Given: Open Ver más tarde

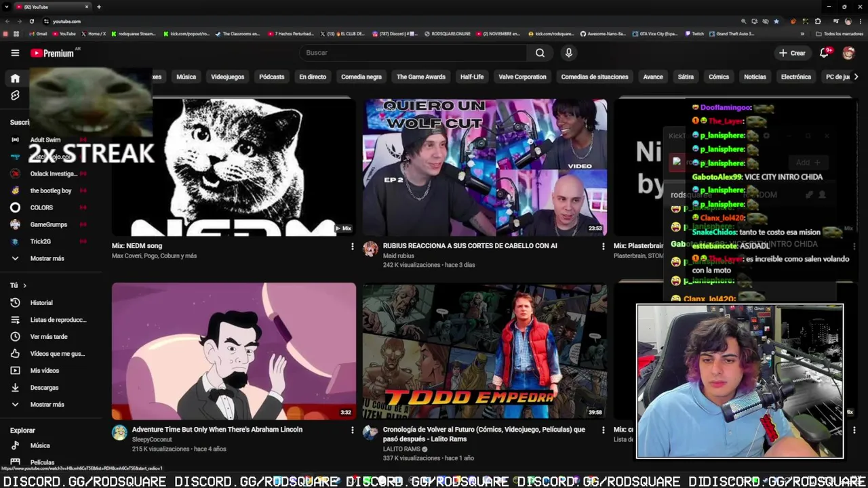Looking at the screenshot, I should pyautogui.click(x=49, y=337).
